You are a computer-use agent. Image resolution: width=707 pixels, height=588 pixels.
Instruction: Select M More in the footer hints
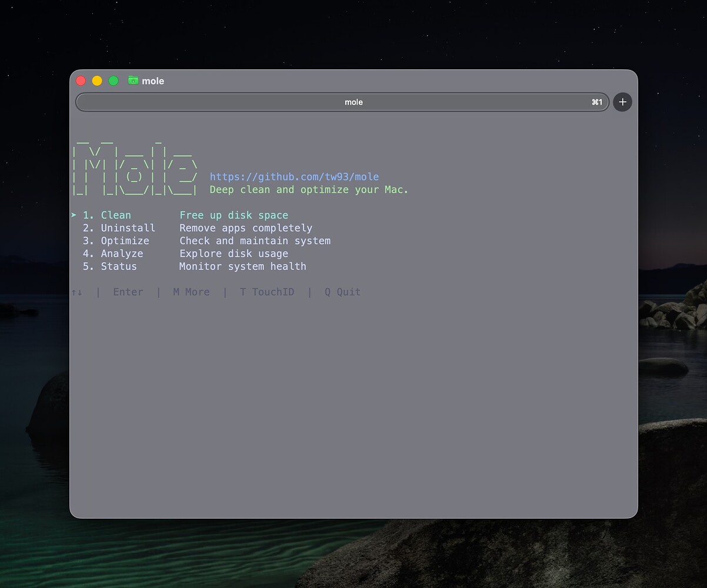(191, 292)
